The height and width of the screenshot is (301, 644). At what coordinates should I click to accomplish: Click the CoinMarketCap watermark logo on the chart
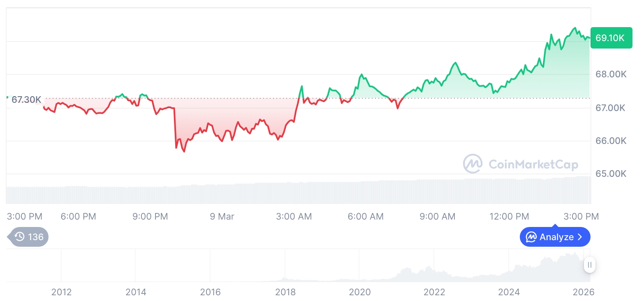tap(473, 164)
